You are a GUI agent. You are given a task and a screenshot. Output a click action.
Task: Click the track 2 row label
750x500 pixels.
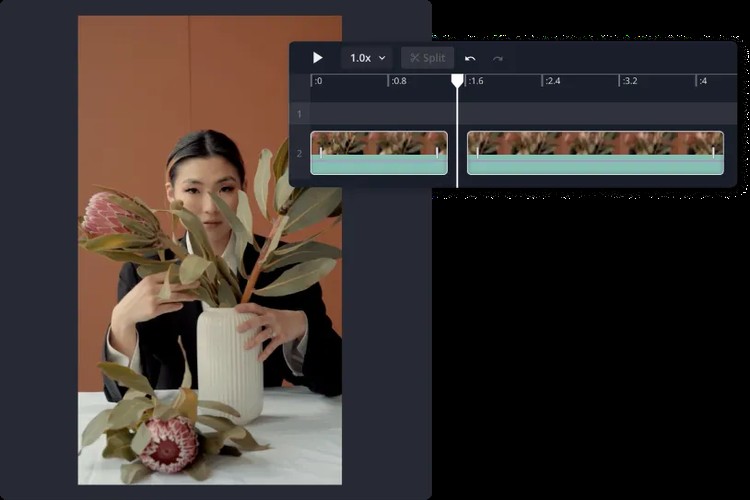[299, 154]
